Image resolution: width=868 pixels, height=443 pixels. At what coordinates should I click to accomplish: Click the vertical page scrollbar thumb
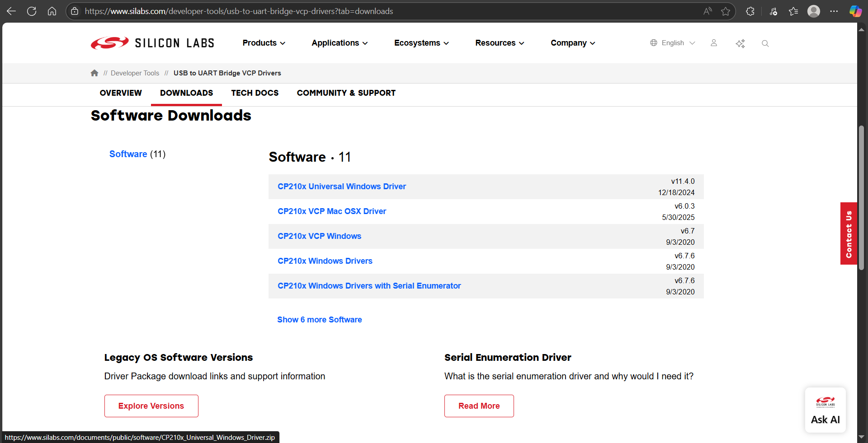click(x=861, y=197)
